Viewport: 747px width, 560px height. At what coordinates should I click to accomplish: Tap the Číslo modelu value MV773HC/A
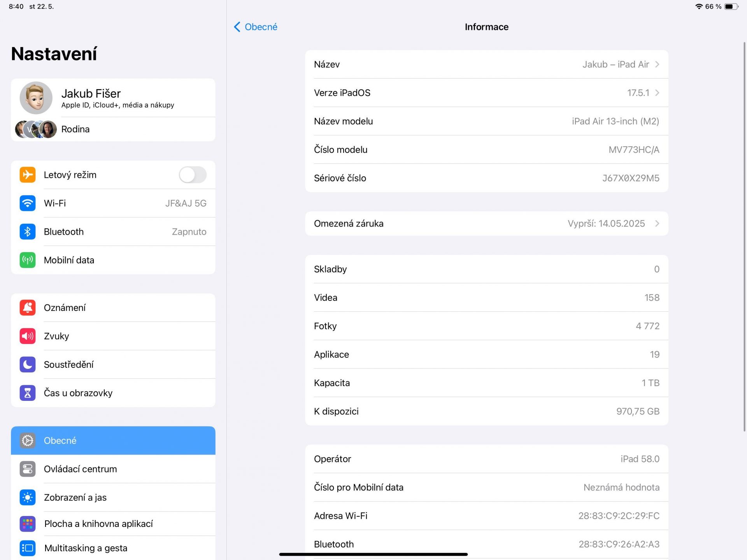[634, 149]
